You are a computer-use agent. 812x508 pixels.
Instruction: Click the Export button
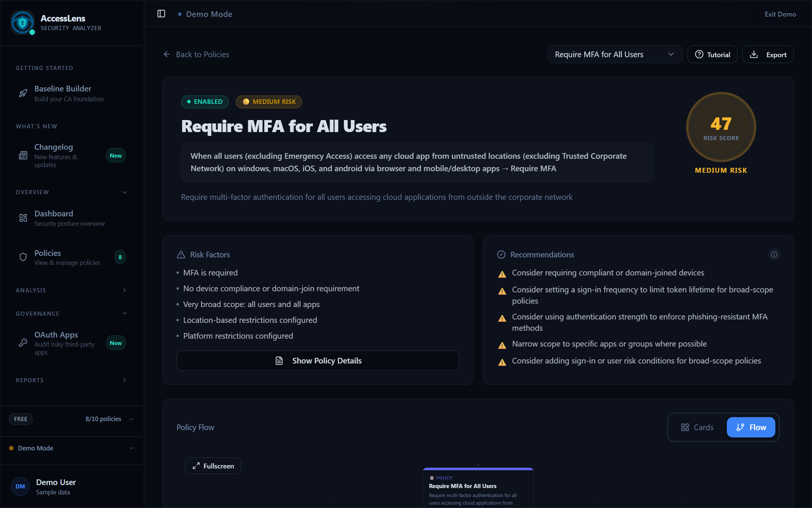pos(768,54)
